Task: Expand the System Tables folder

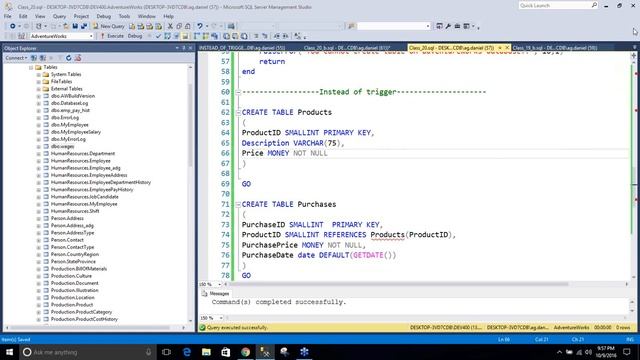Action: [x=38, y=75]
